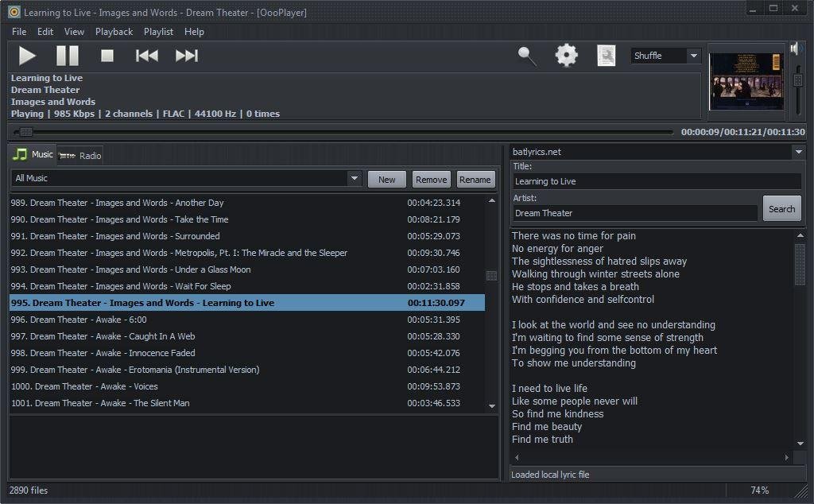Click the New playlist button
814x504 pixels.
coord(387,180)
